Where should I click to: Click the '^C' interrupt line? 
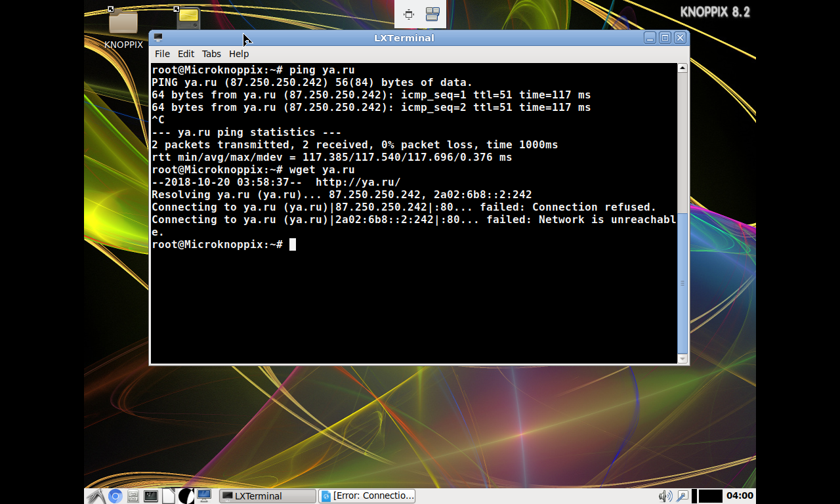(x=158, y=119)
